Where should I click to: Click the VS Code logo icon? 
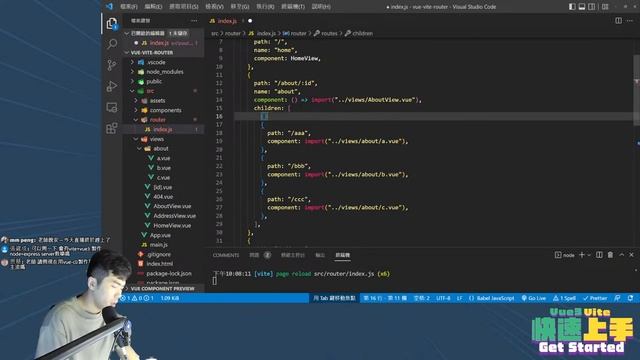pos(109,7)
